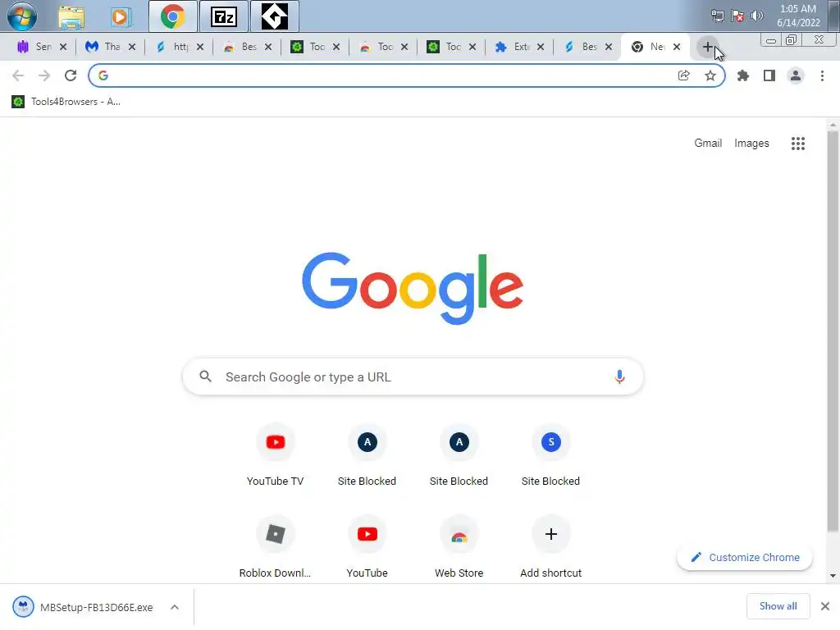Viewport: 840px width, 630px height.
Task: Open the Chrome three-dot menu
Action: (822, 75)
